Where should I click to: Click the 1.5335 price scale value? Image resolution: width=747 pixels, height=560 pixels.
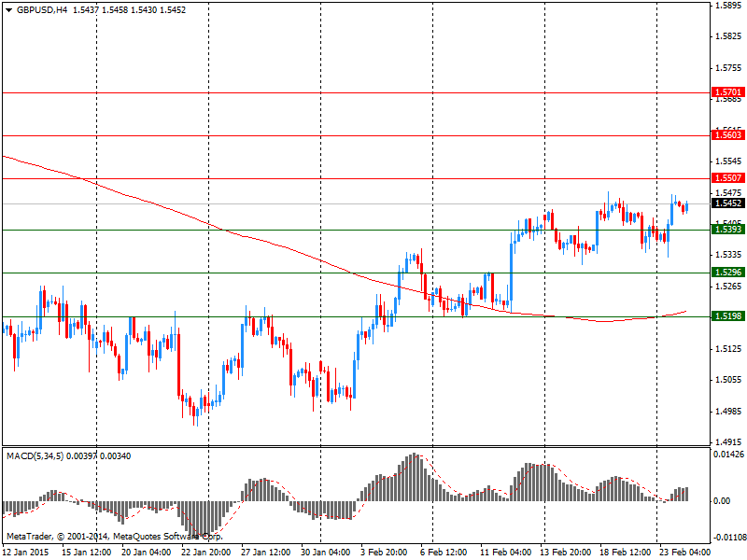pos(729,255)
